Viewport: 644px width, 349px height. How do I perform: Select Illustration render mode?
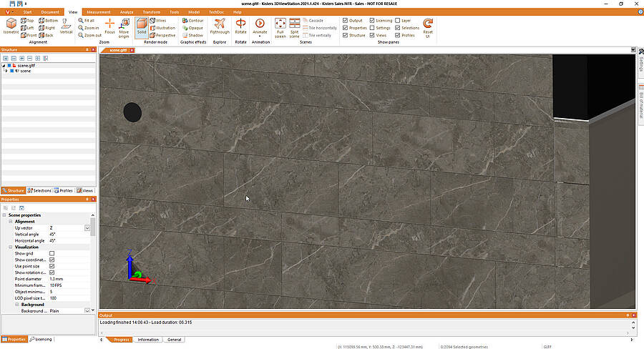tap(162, 28)
